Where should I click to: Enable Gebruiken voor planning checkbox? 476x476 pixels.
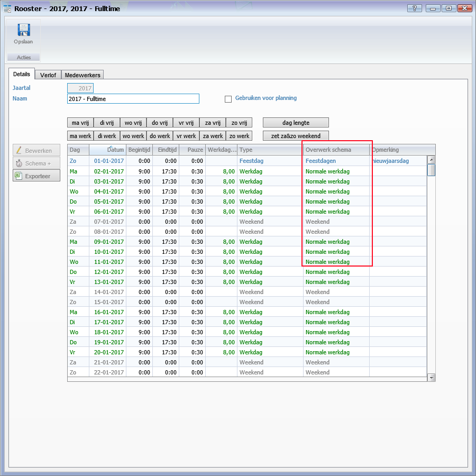228,99
